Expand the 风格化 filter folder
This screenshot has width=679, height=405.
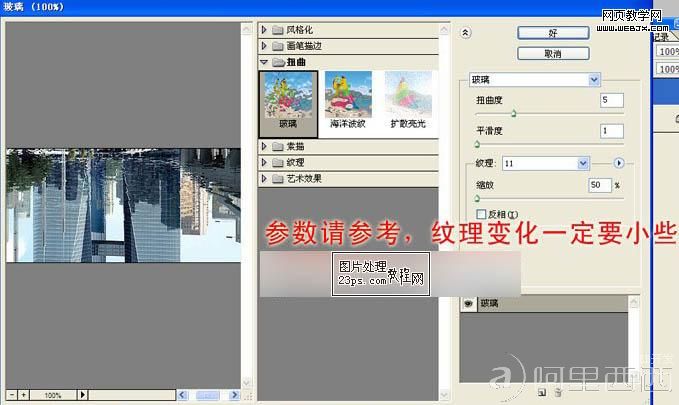(x=264, y=30)
